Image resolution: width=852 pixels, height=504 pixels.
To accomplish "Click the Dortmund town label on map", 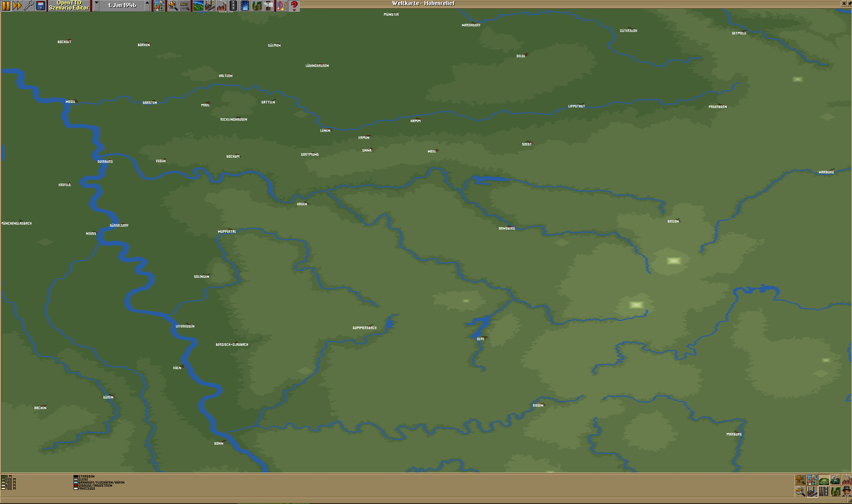I will point(310,155).
